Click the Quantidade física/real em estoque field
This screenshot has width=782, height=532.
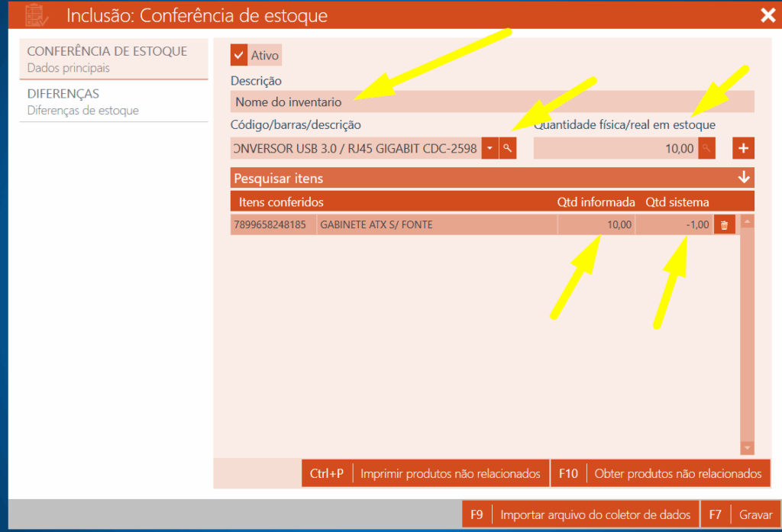coord(615,148)
